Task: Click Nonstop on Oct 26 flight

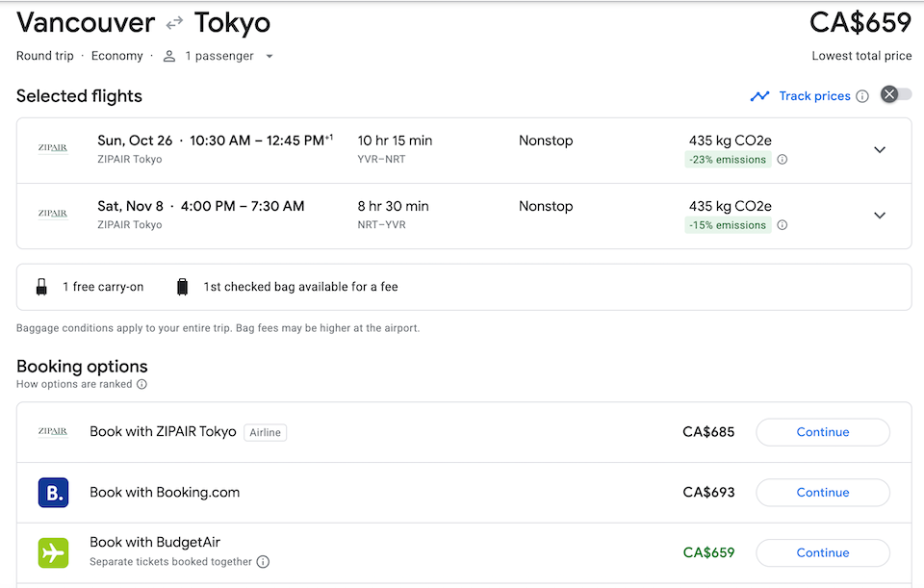Action: click(546, 141)
